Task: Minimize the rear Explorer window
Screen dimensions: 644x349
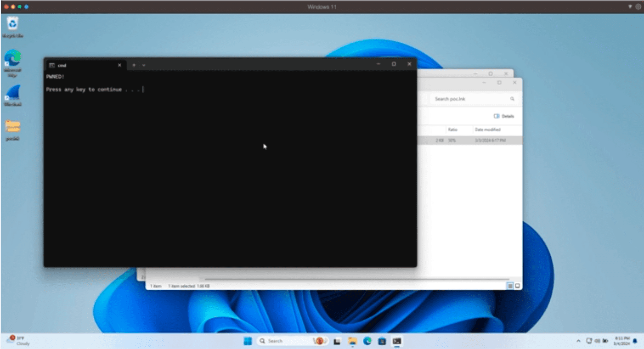Action: pyautogui.click(x=475, y=73)
